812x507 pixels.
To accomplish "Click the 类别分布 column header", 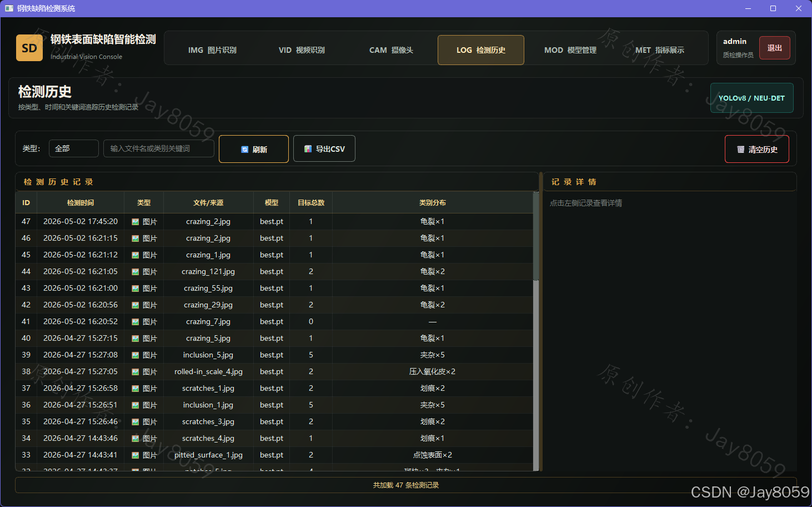I will tap(433, 202).
